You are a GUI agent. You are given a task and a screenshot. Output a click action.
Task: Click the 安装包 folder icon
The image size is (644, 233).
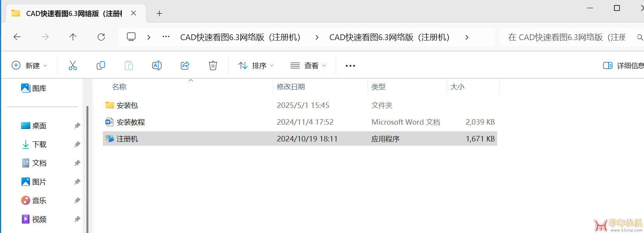[110, 105]
